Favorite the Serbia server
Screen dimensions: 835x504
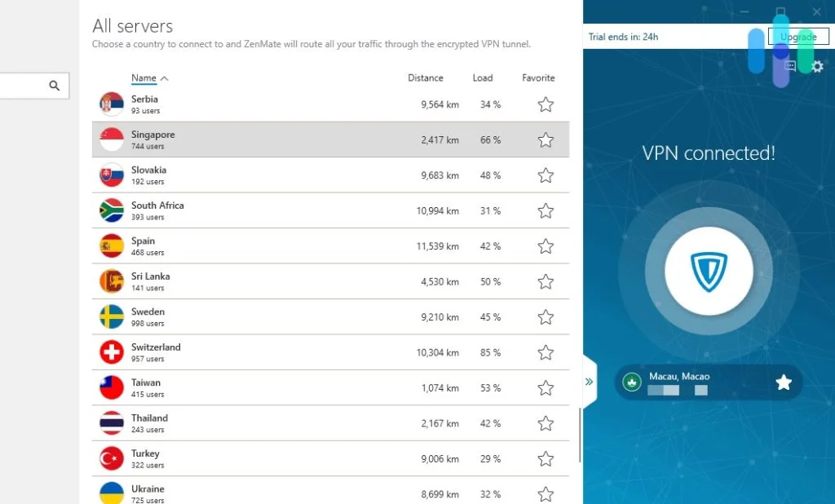[x=546, y=104]
